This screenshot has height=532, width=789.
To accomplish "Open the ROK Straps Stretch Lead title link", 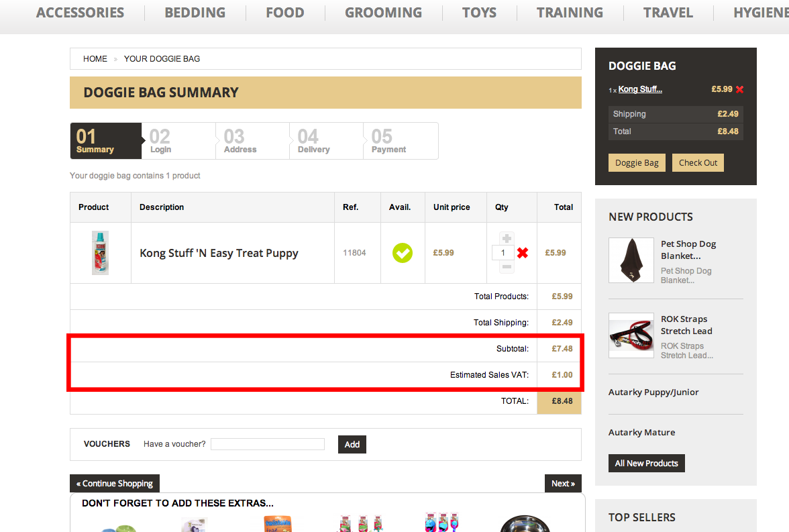I will coord(686,325).
